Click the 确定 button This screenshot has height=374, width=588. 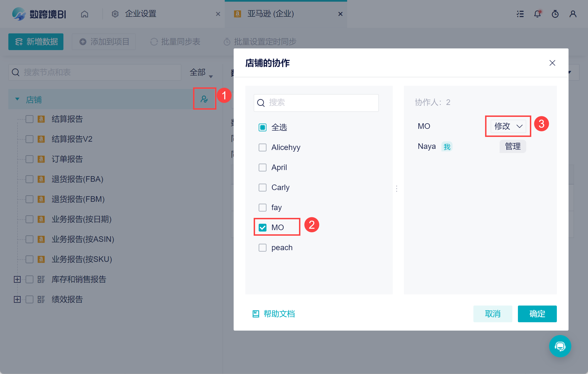click(537, 314)
